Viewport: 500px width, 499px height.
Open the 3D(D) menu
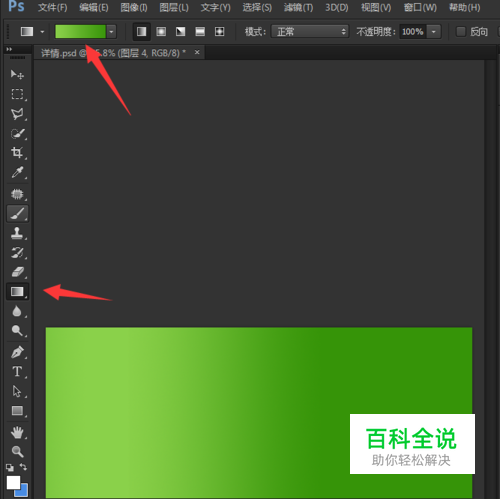click(337, 7)
